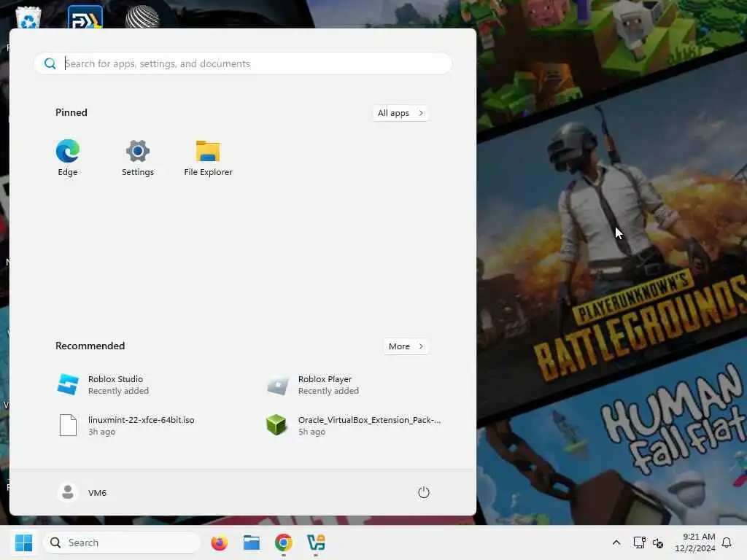Select the blue arrow app desktop icon
Image resolution: width=747 pixels, height=560 pixels.
click(x=85, y=17)
